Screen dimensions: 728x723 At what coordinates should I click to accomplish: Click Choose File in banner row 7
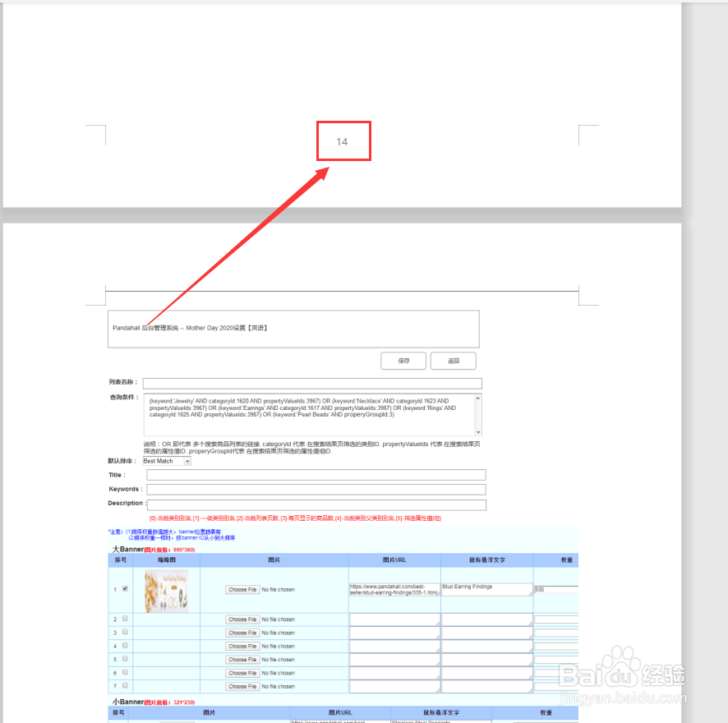tap(242, 687)
